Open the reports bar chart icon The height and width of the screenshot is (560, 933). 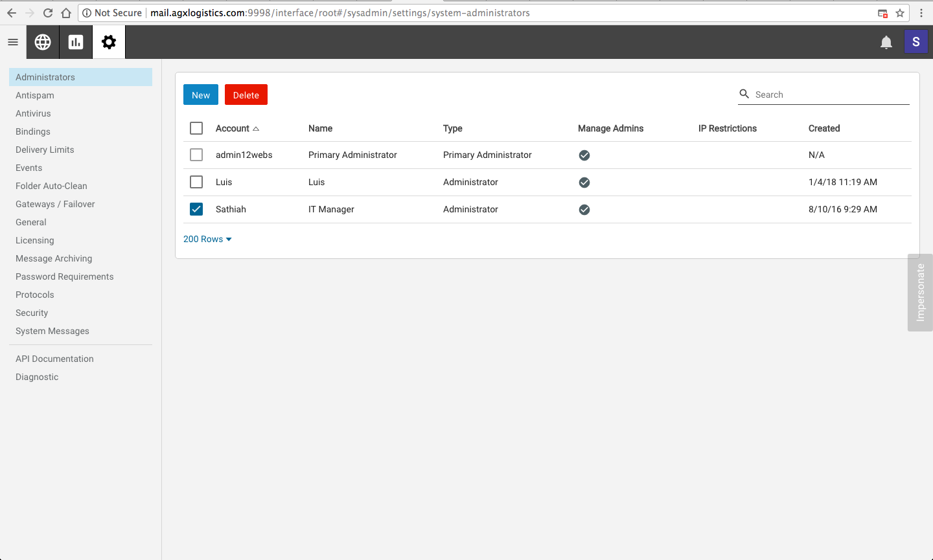(76, 42)
